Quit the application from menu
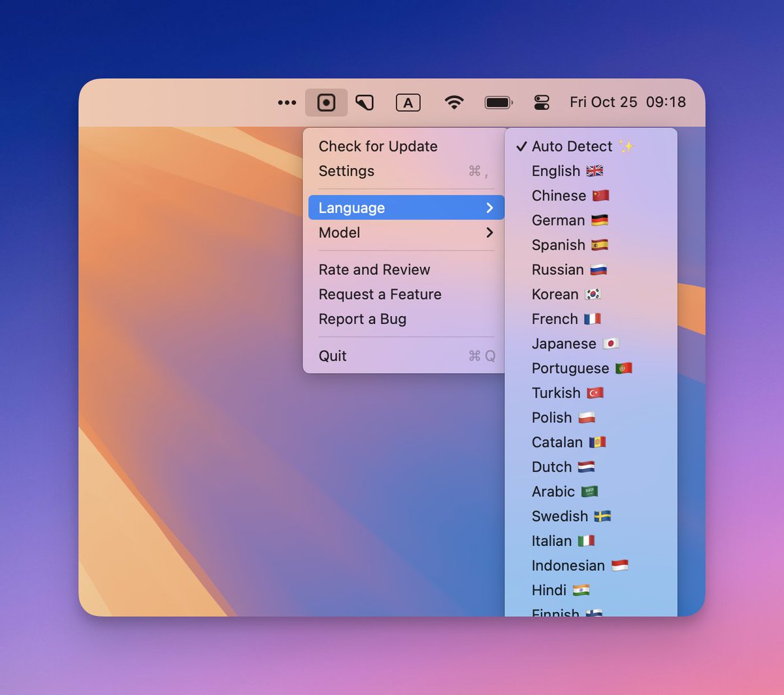This screenshot has height=695, width=784. (333, 356)
